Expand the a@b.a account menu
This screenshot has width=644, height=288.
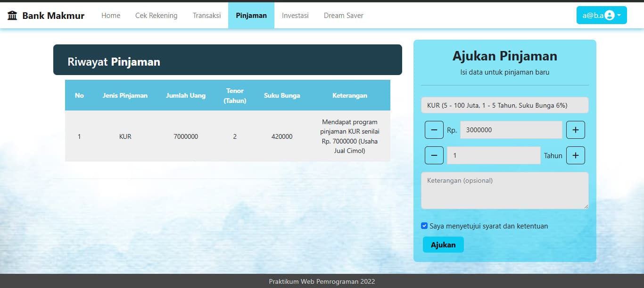tap(601, 15)
